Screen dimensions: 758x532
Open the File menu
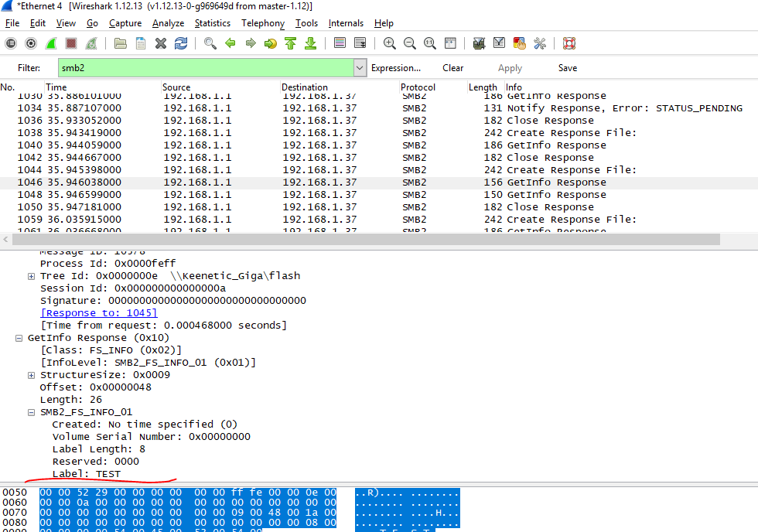(x=12, y=23)
